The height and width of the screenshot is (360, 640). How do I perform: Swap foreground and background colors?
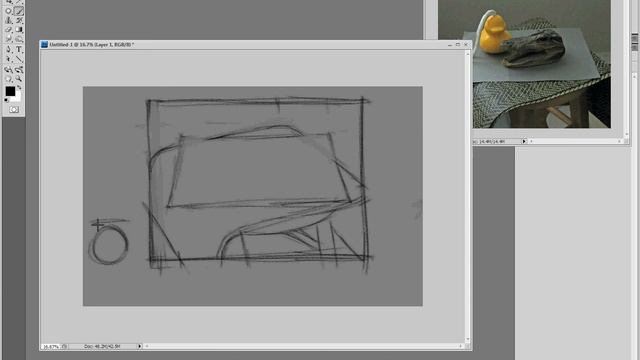[19, 87]
